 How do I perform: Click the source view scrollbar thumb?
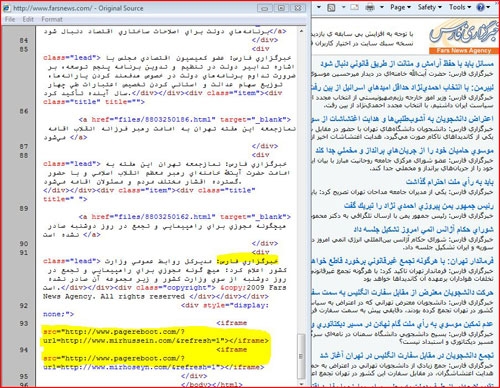tap(301, 356)
